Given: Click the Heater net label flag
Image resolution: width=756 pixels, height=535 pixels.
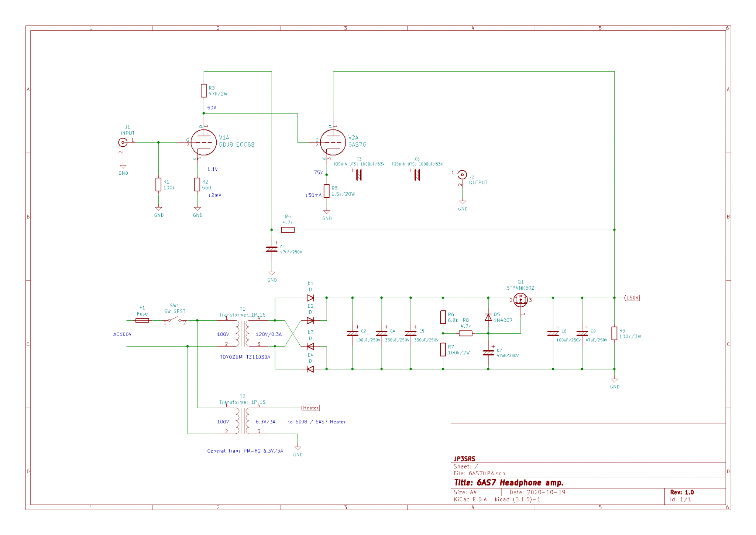Looking at the screenshot, I should (310, 408).
